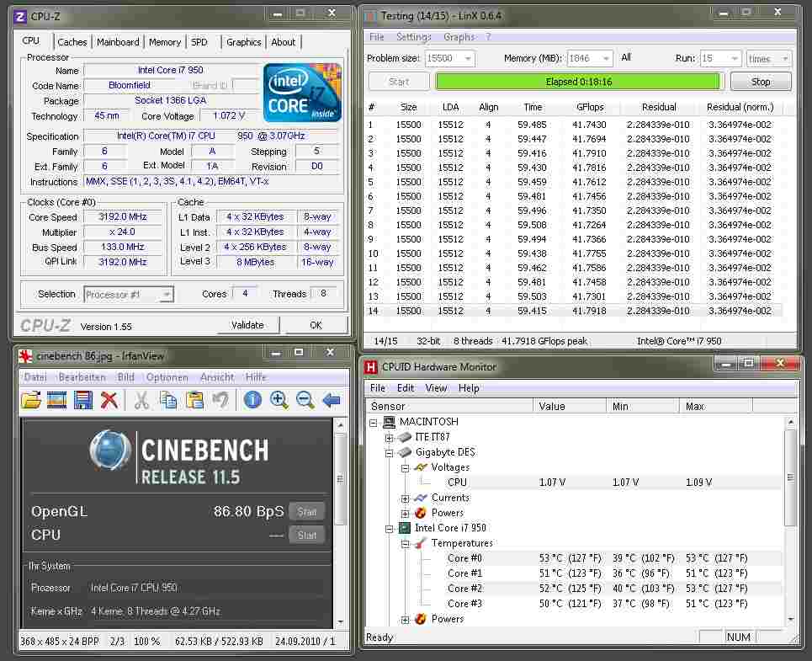Click the Hardware Monitor icon in its title bar
This screenshot has width=812, height=661.
(371, 367)
